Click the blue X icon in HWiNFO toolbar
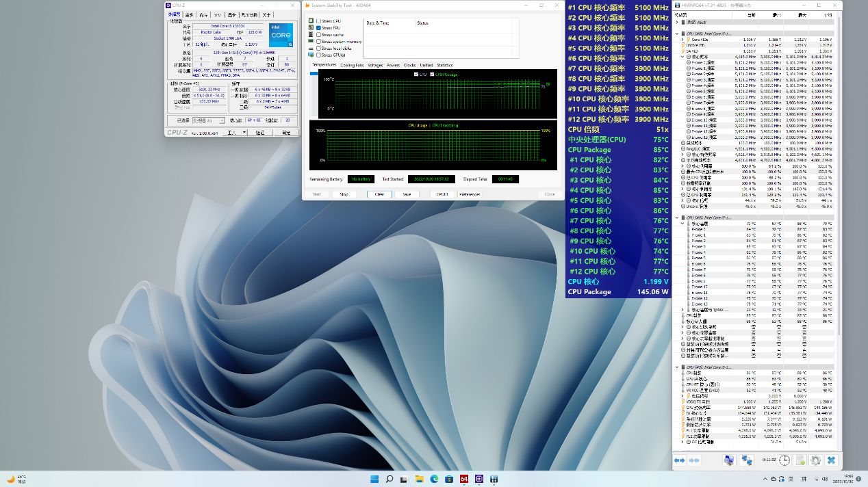Viewport: 868px width, 487px height. point(831,460)
